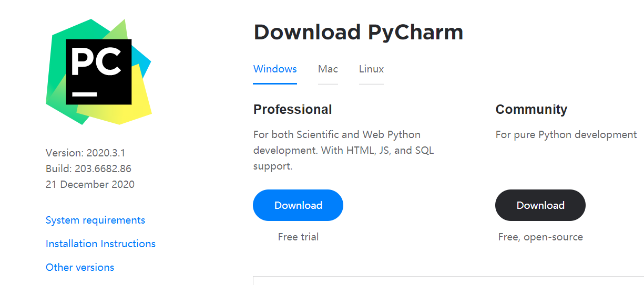Click the Professional edition description text
644x285 pixels.
pos(343,150)
